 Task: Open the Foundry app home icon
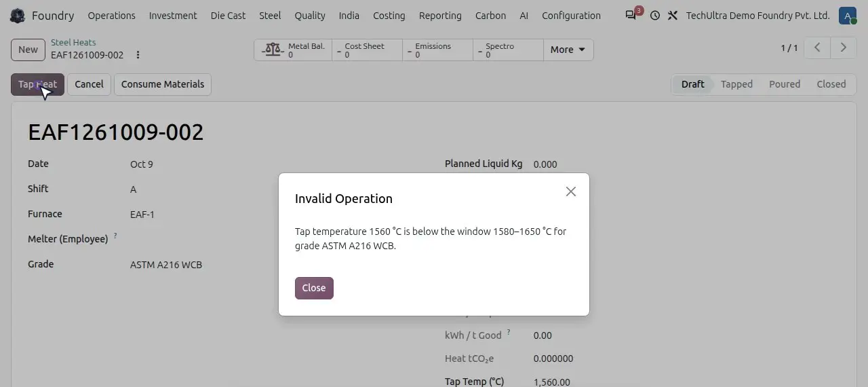pos(18,16)
